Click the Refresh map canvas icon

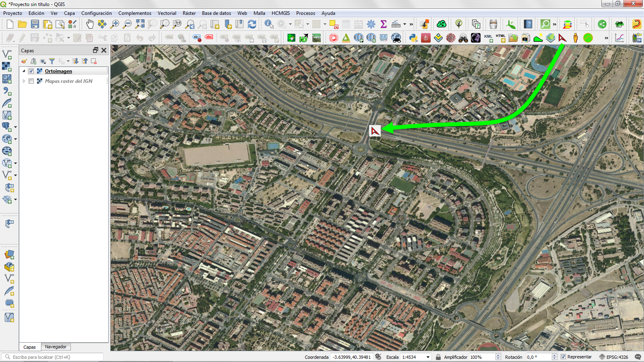click(251, 24)
